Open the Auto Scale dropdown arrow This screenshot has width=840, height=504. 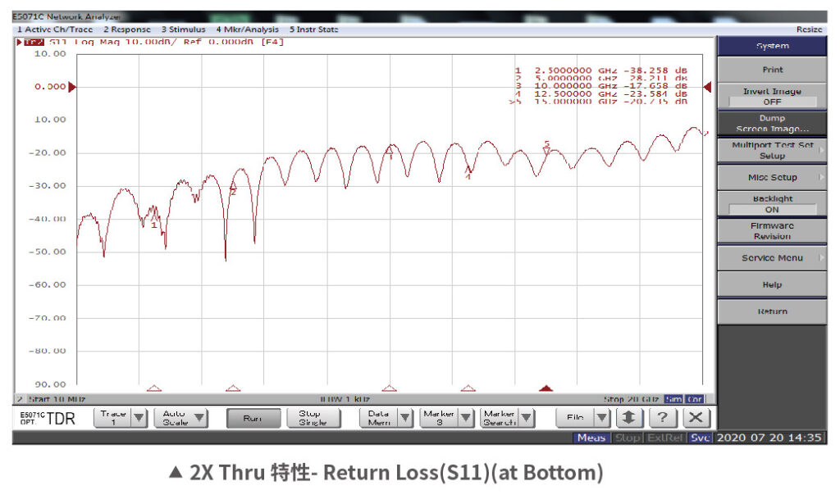(x=198, y=418)
